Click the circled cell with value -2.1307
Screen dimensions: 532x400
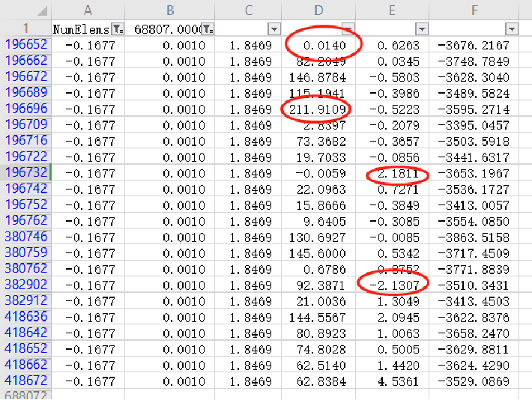coord(393,285)
